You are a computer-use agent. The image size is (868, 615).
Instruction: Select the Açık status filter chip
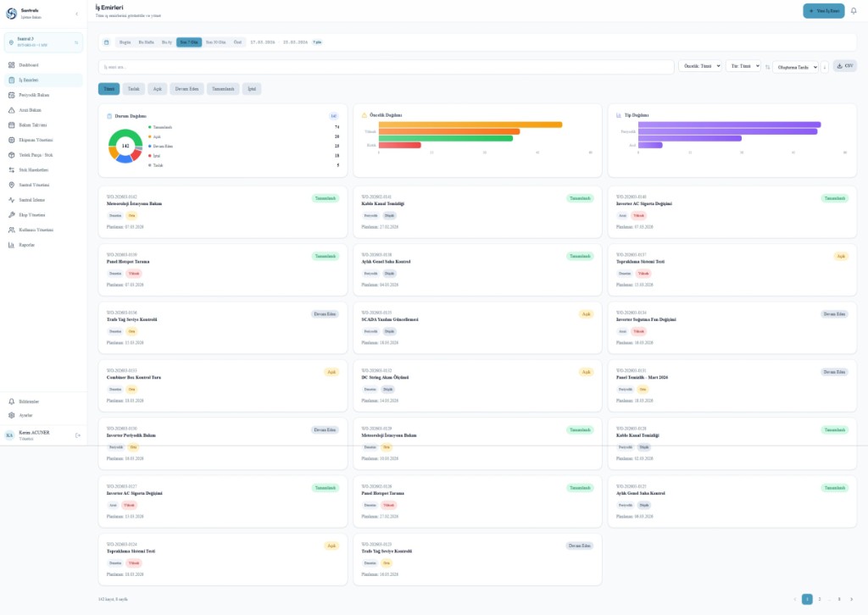[x=157, y=88]
